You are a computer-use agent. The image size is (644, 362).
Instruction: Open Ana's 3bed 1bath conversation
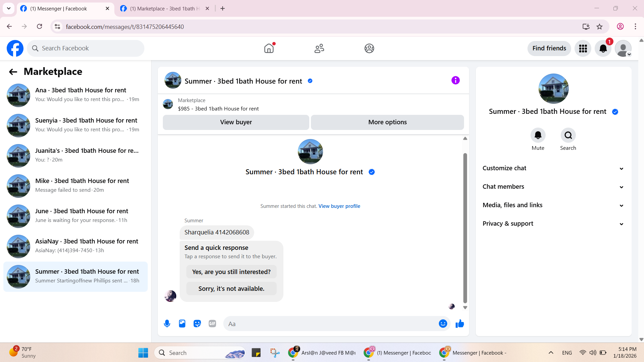coord(76,95)
